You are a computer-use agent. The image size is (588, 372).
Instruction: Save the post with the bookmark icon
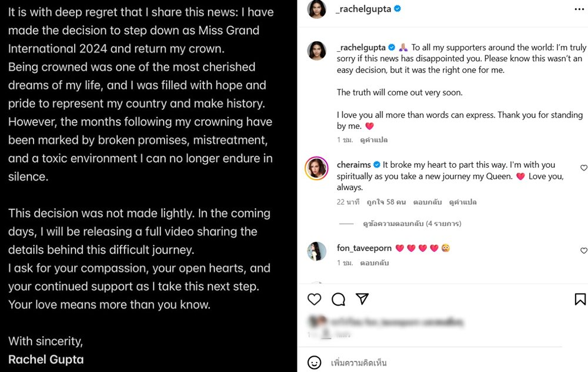[x=580, y=299]
